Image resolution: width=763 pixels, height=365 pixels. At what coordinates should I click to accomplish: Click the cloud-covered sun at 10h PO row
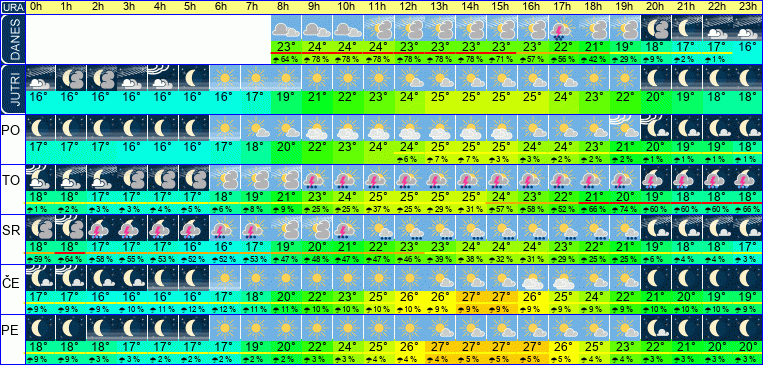click(347, 128)
